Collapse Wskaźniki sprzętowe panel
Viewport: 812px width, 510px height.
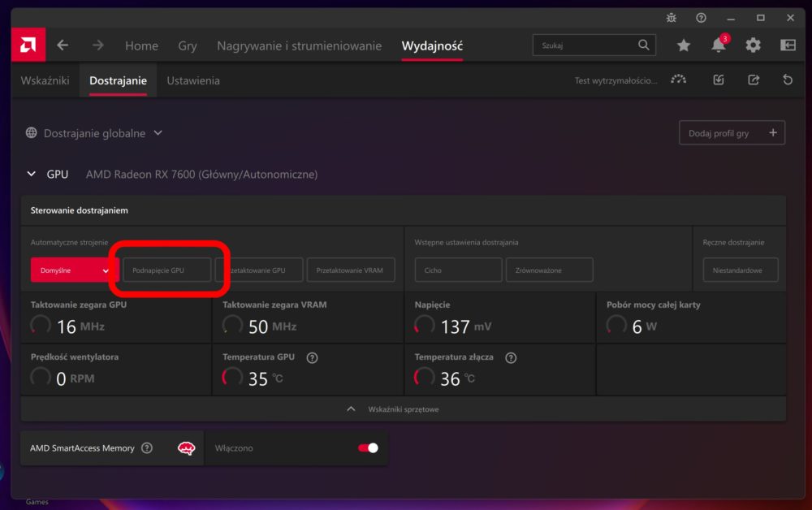[x=351, y=409]
